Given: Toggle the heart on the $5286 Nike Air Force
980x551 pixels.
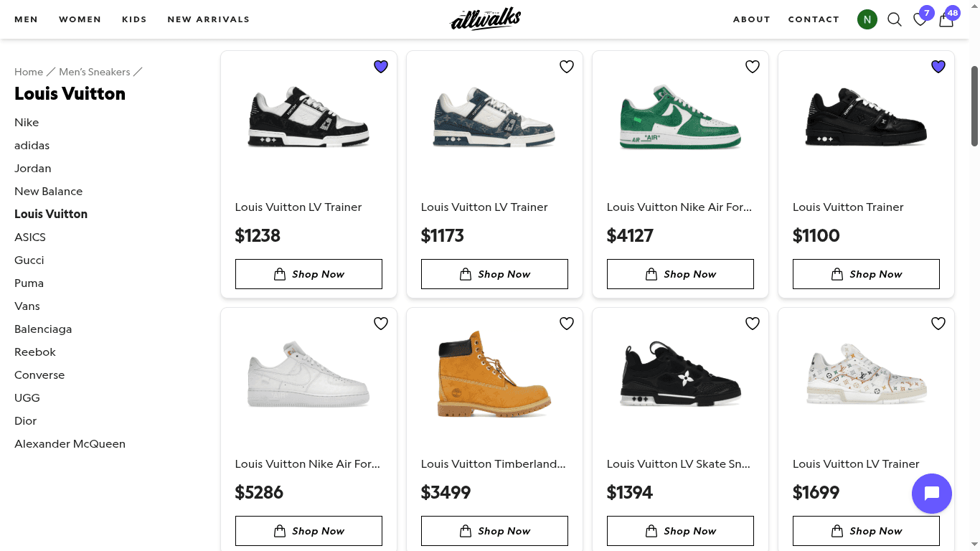Looking at the screenshot, I should click(380, 324).
